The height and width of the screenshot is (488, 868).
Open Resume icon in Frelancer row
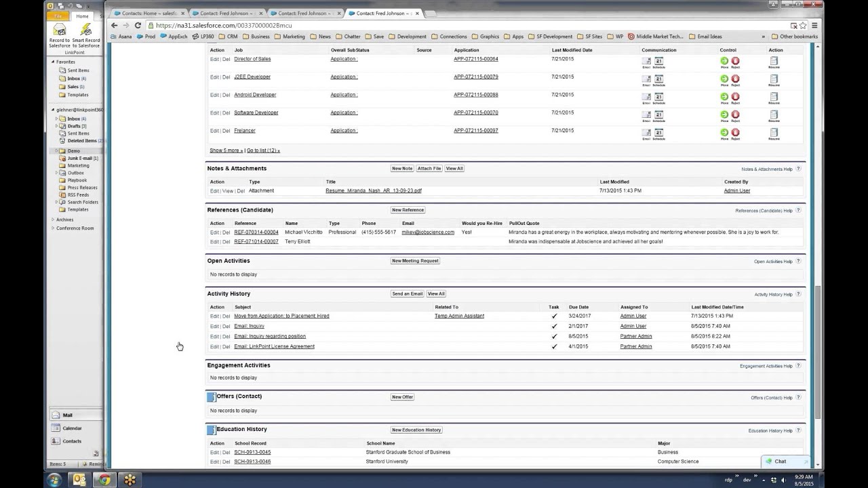click(x=774, y=133)
